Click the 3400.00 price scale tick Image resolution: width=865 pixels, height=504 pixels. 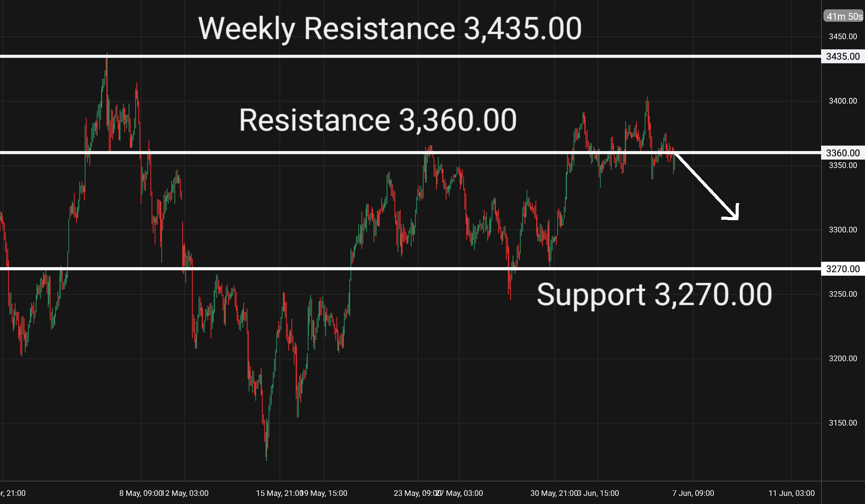(843, 101)
